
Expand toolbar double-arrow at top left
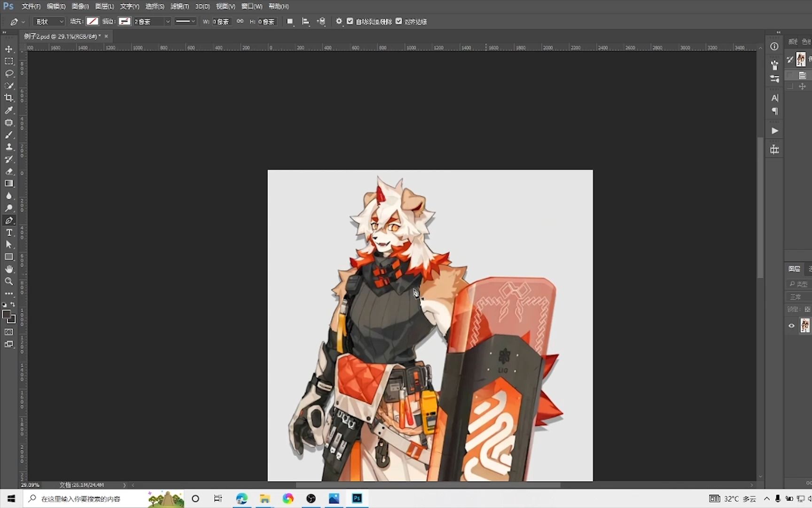click(x=4, y=32)
